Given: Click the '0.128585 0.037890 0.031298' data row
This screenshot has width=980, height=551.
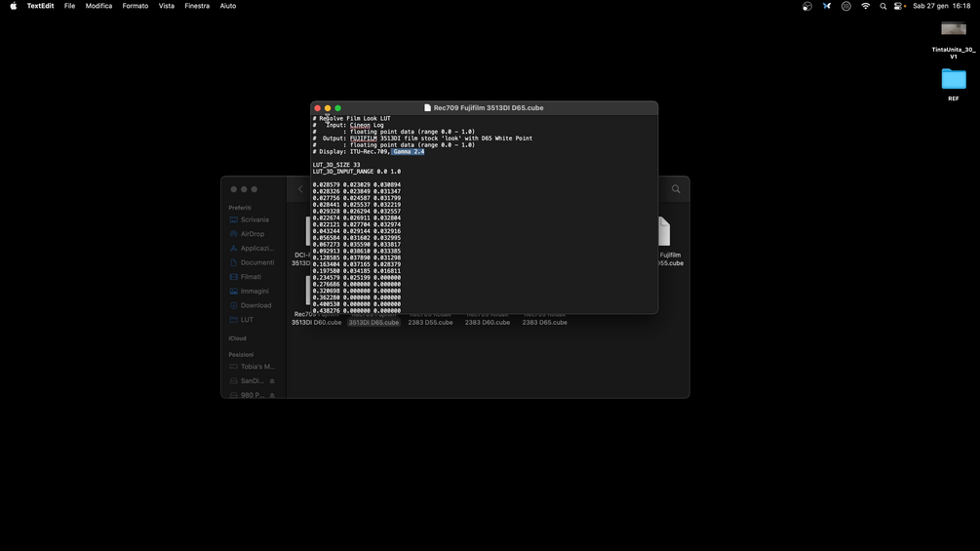Looking at the screenshot, I should pos(357,257).
